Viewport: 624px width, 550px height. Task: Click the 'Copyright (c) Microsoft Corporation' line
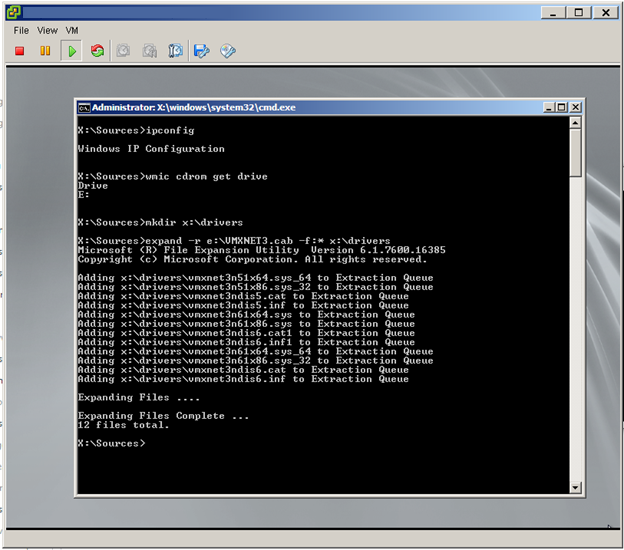pyautogui.click(x=252, y=259)
